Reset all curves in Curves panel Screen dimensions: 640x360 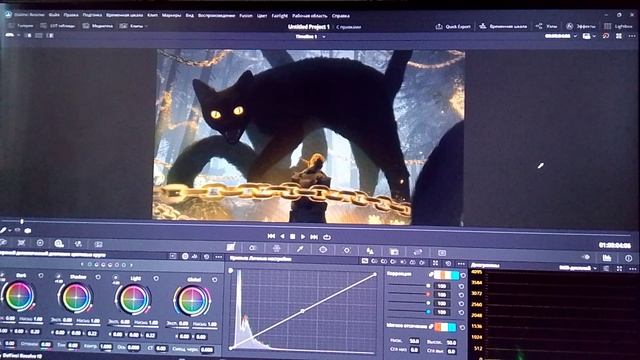(448, 263)
